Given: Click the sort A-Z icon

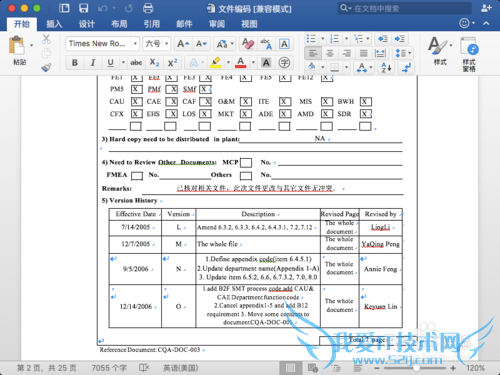Looking at the screenshot, I should 386,68.
